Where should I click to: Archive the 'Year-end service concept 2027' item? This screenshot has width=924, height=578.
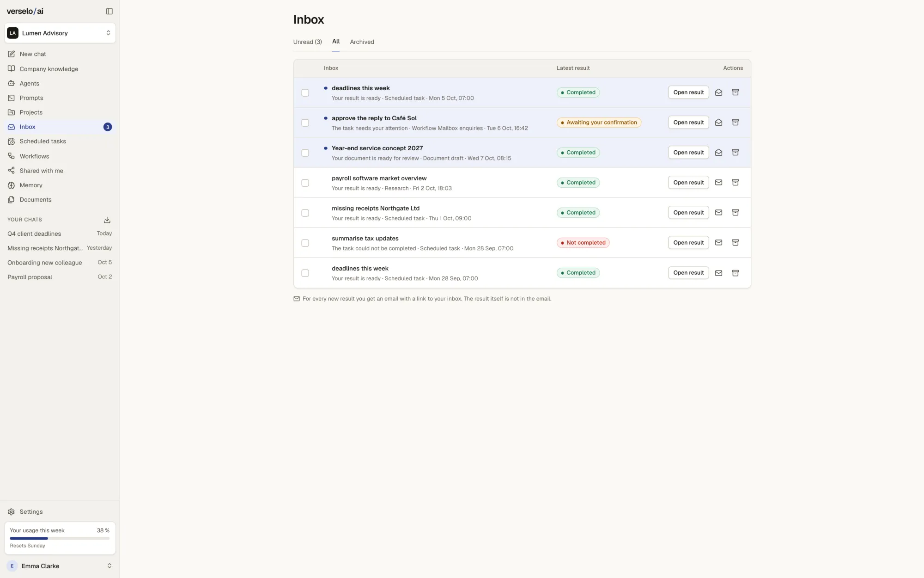point(735,153)
